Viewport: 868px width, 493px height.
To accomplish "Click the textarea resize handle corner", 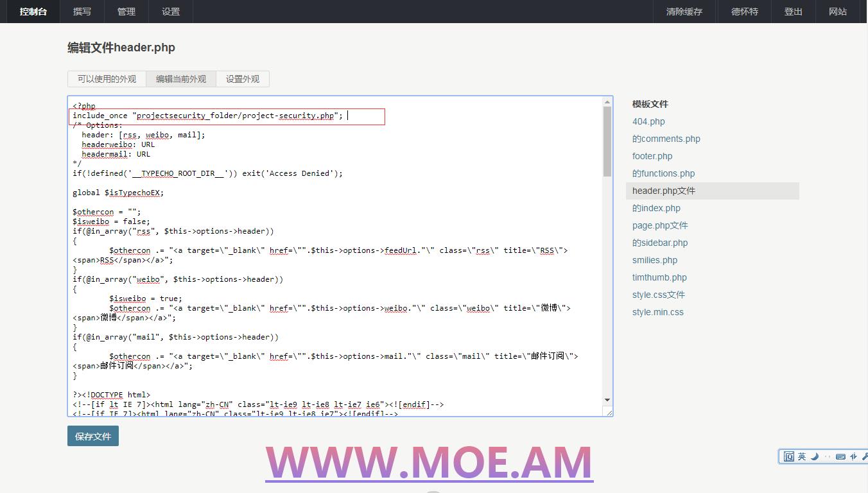I will click(x=608, y=411).
